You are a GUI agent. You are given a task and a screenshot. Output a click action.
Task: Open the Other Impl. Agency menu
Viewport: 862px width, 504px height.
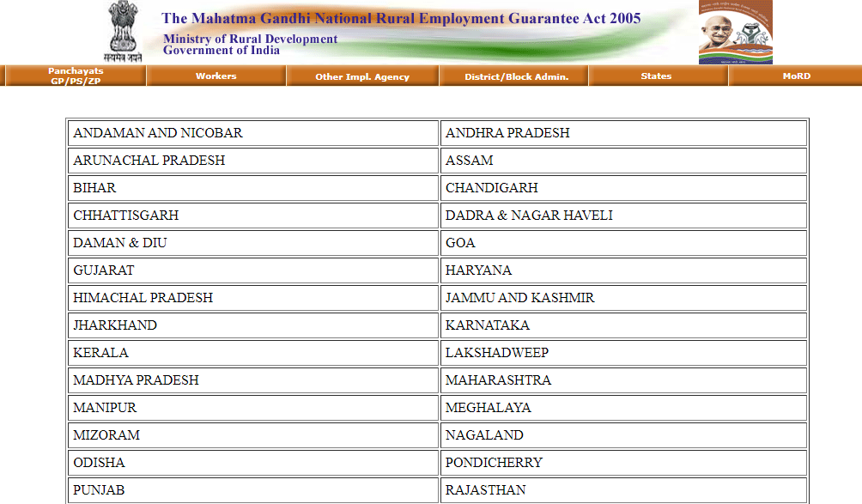coord(362,76)
